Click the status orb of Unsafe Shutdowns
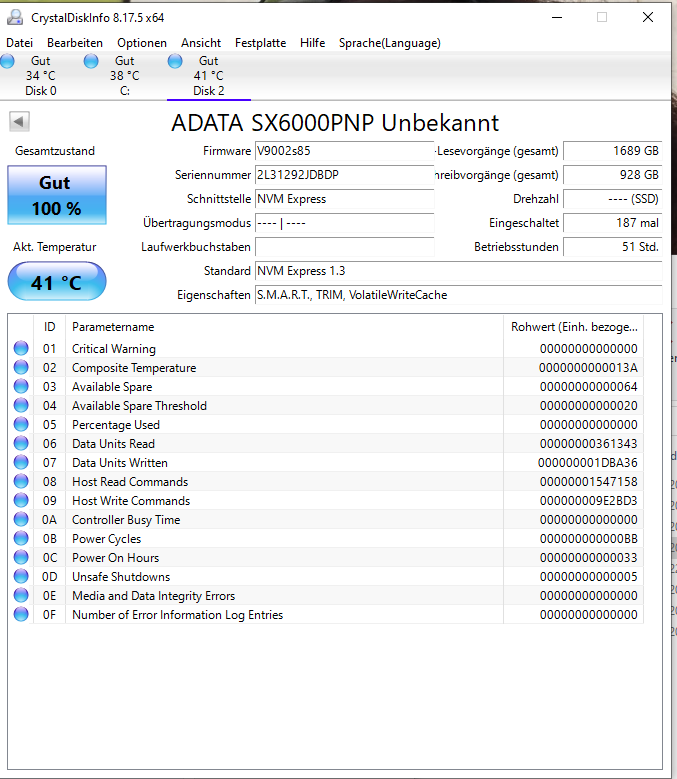This screenshot has height=779, width=677. [x=21, y=576]
